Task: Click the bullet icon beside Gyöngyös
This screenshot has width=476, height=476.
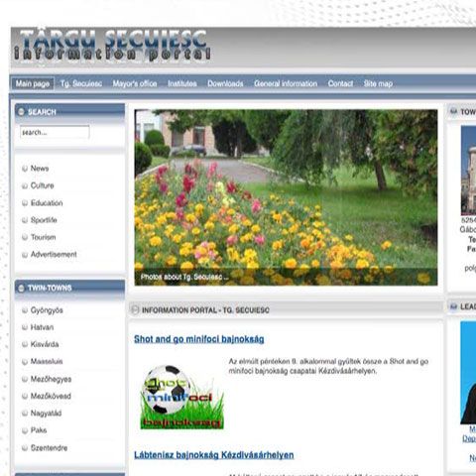Action: (25, 310)
